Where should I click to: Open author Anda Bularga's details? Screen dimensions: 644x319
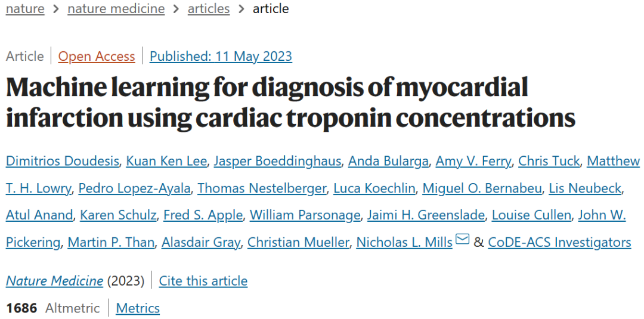coord(388,162)
